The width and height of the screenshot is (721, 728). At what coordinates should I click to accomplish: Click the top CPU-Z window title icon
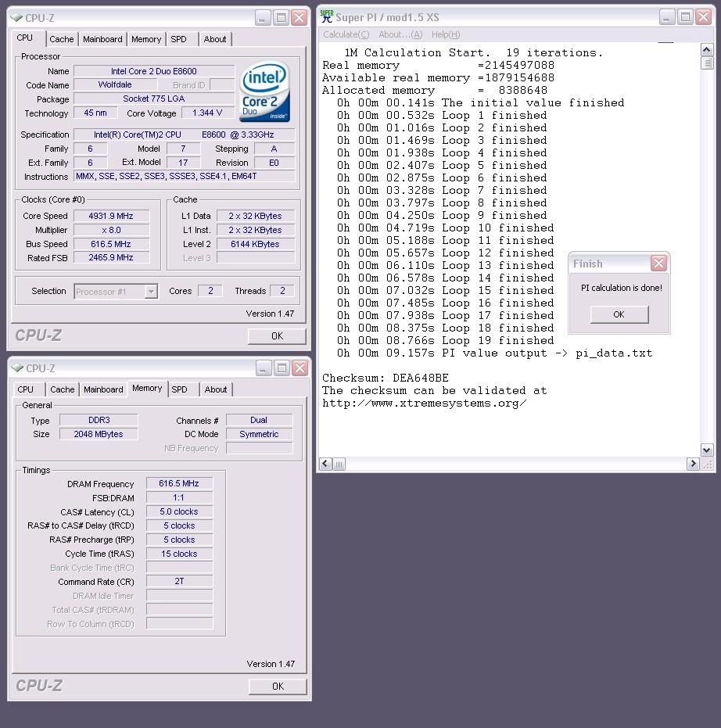pyautogui.click(x=16, y=18)
